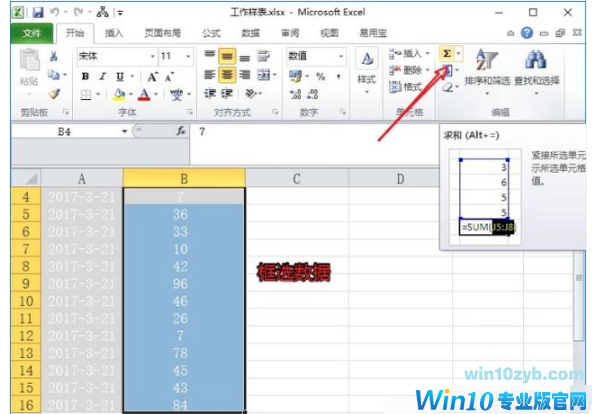Toggle Center horizontal alignment
Screen dimensions: 592x414
point(227,75)
